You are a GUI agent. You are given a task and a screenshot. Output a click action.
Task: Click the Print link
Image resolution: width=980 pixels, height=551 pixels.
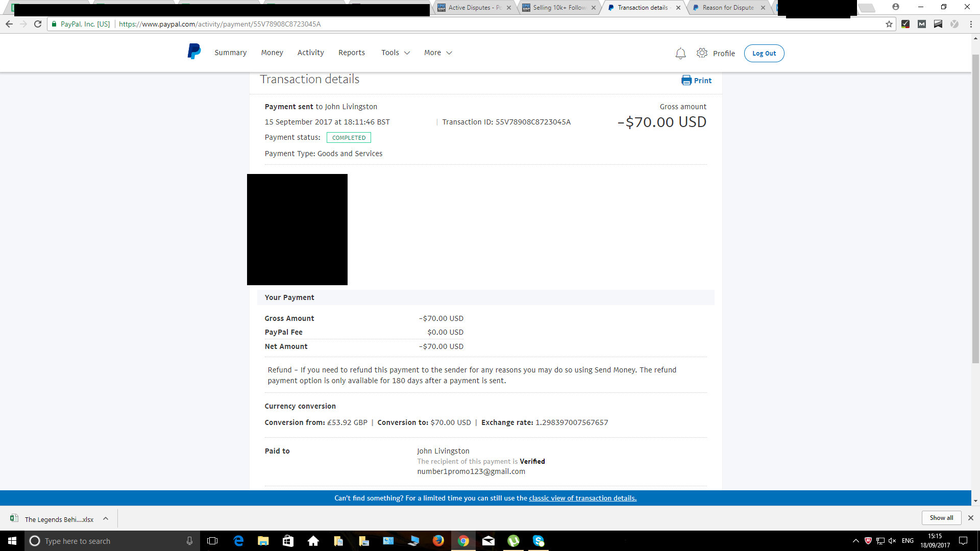click(702, 81)
